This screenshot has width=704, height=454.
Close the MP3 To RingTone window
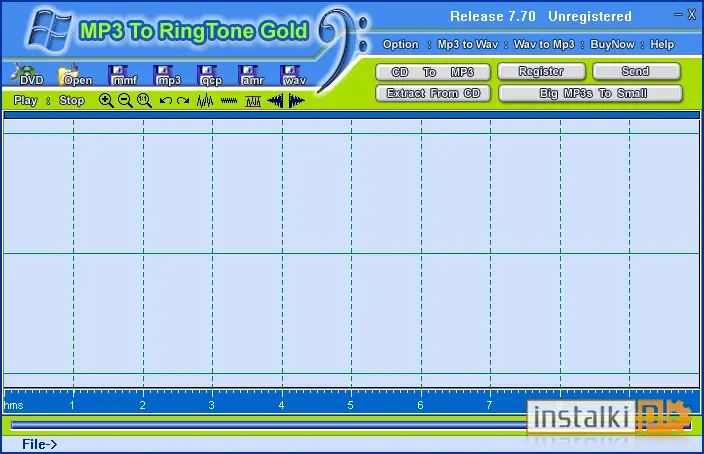(692, 15)
